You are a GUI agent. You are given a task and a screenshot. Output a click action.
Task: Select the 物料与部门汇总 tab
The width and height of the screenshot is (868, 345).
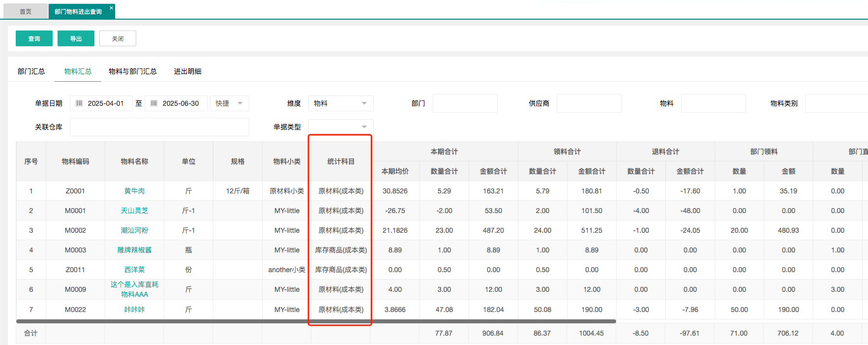pos(132,71)
